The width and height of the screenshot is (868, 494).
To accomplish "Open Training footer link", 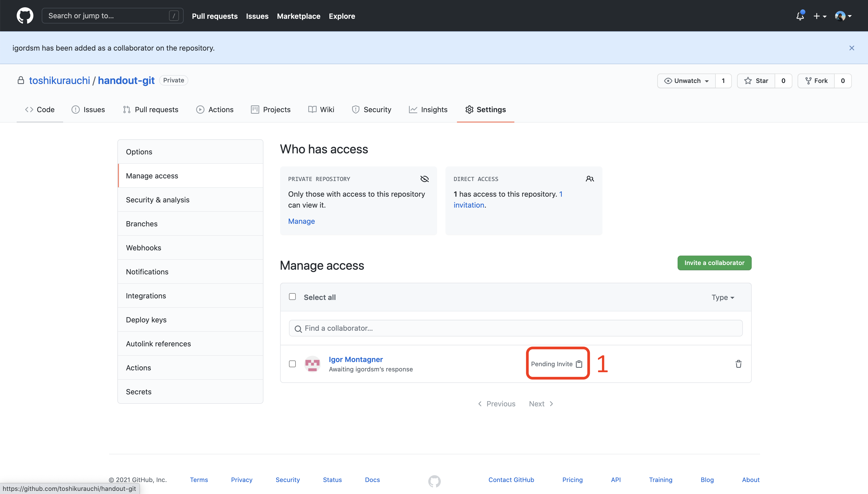I will pos(661,480).
